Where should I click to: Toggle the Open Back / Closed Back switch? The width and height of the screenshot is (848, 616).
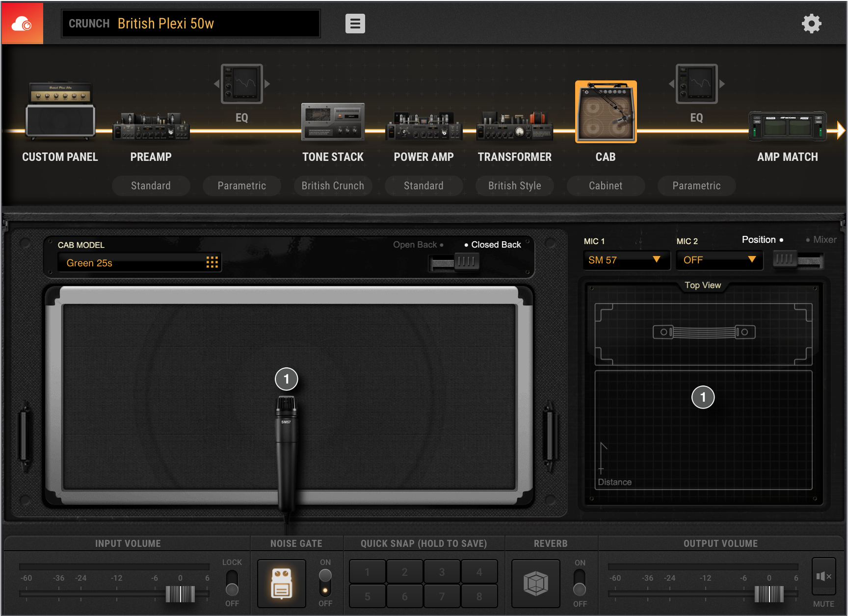[x=454, y=262]
